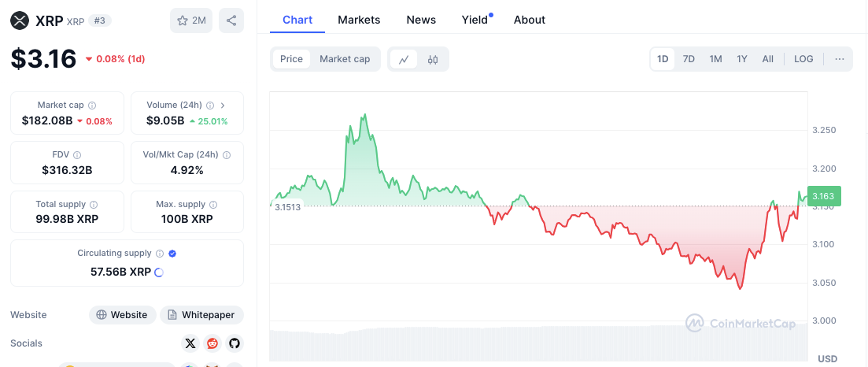Screen dimensions: 868x367
Task: Click the verified circulating supply badge
Action: (172, 254)
